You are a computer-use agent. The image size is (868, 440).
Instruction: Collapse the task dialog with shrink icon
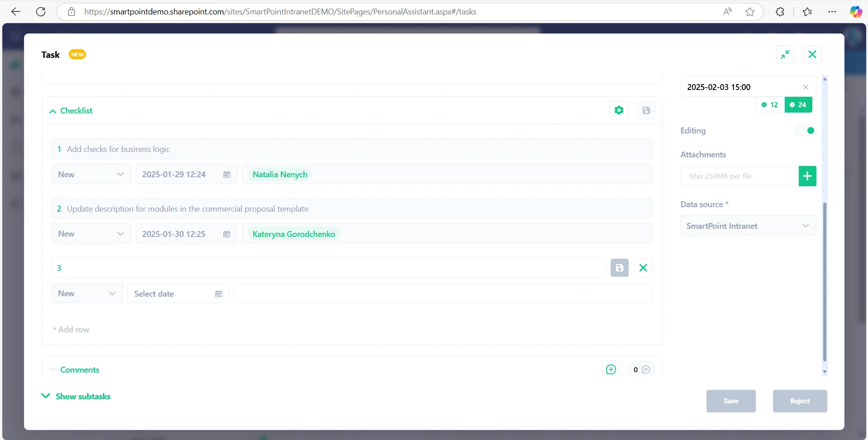(785, 54)
